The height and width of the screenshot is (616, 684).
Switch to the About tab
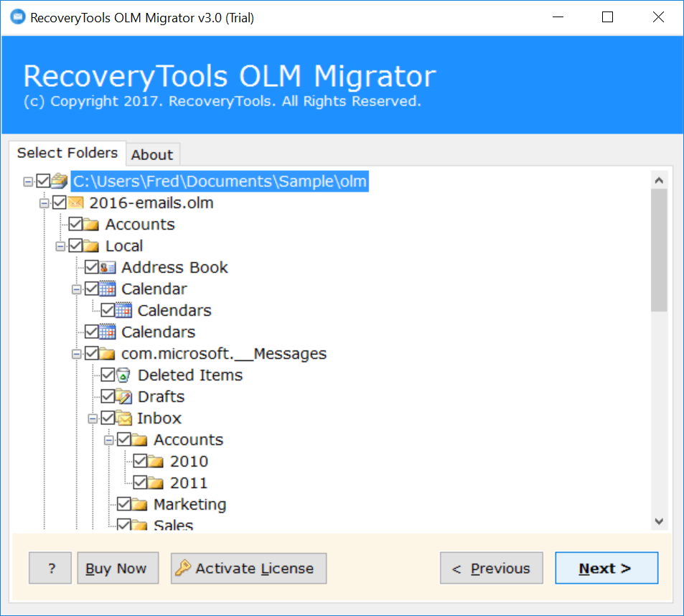(x=152, y=155)
